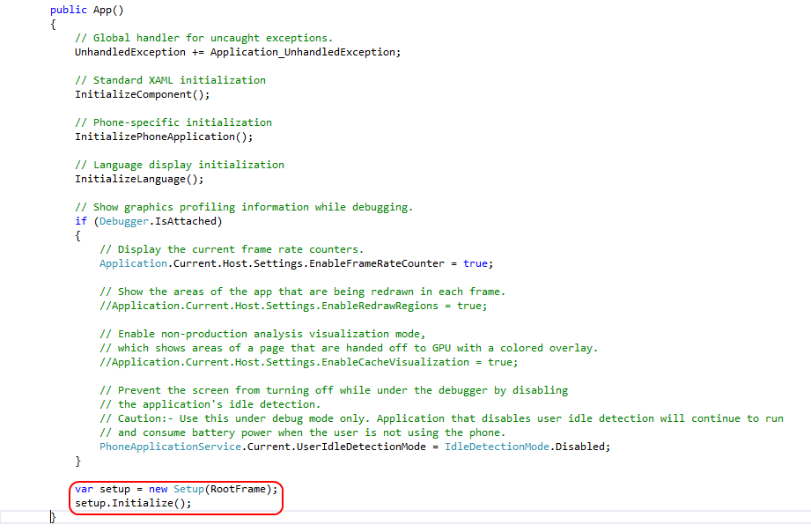Select the setup.Initialize() method call
Viewport: 811px width, 532px height.
[x=132, y=503]
